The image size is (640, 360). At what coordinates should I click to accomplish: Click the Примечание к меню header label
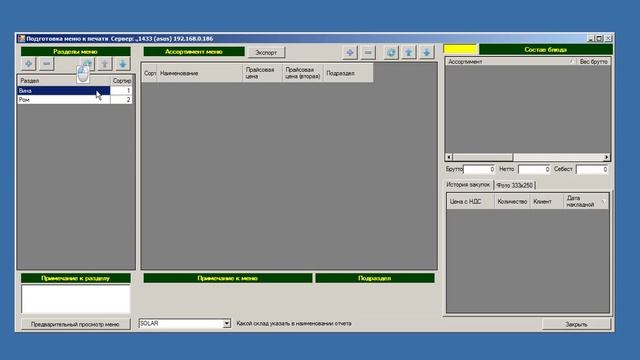[x=227, y=278]
